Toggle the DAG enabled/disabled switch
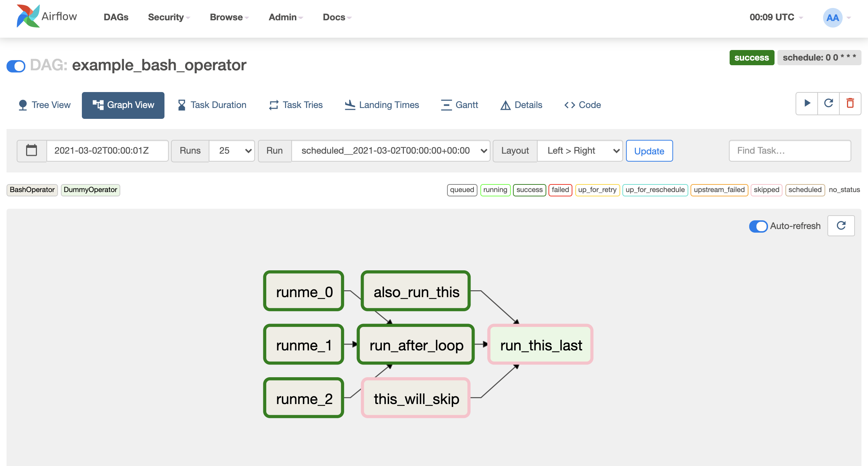 click(x=16, y=66)
